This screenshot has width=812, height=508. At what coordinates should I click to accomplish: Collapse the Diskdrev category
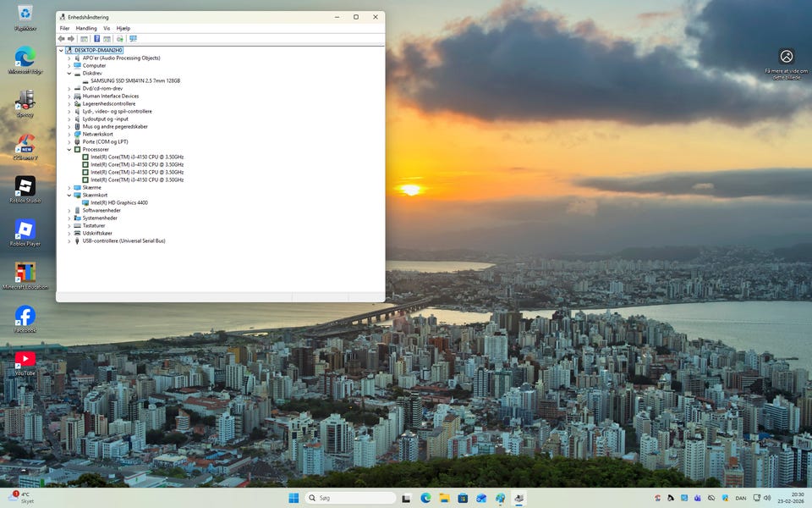coord(69,74)
